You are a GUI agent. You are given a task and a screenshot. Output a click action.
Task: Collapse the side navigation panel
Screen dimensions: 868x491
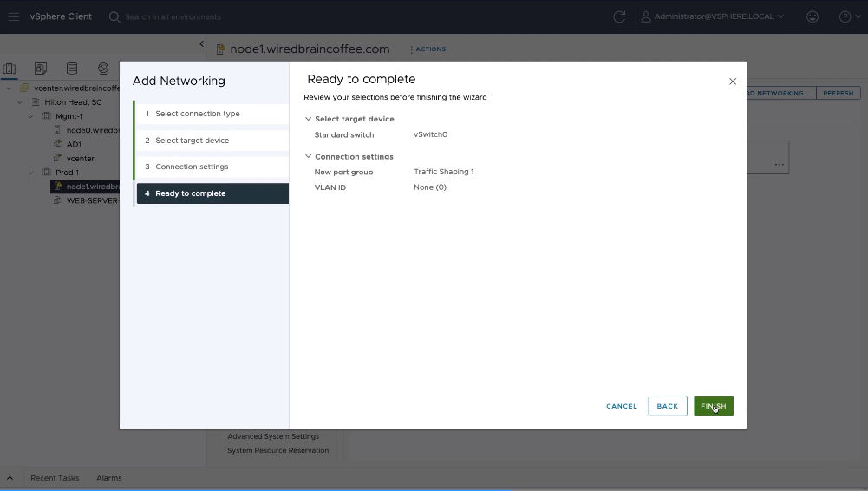pos(201,44)
